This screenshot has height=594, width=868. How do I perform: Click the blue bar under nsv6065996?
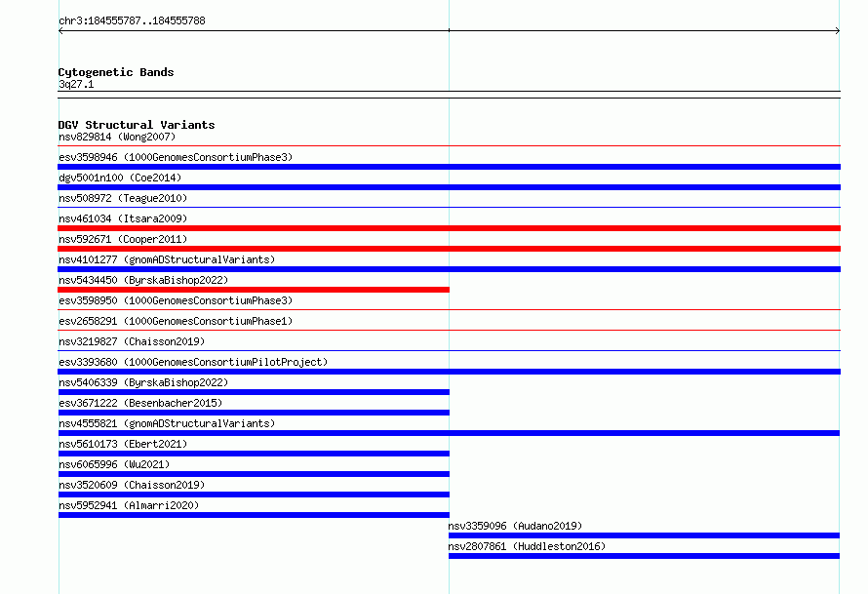(x=255, y=474)
